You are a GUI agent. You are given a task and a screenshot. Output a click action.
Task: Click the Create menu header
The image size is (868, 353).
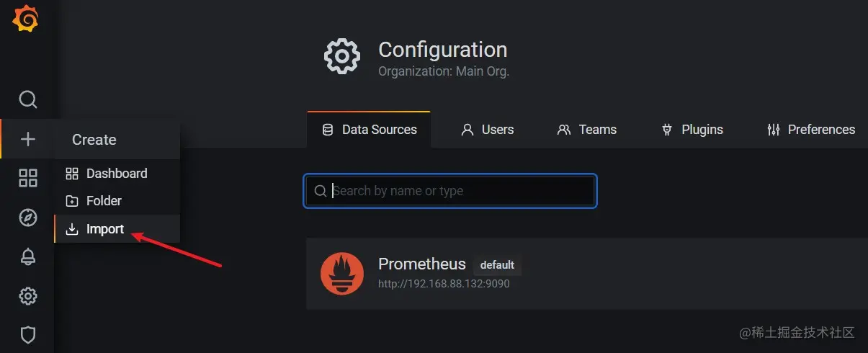[x=94, y=140]
